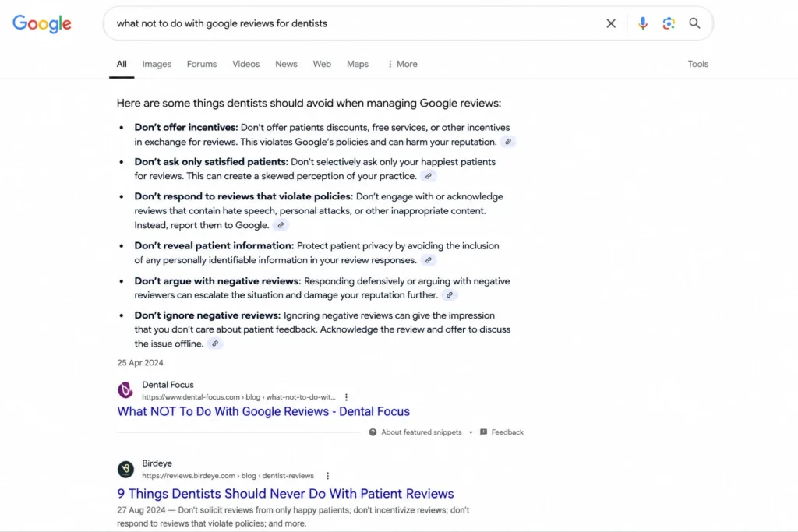Open About featured snippets help
The image size is (798, 532).
422,432
